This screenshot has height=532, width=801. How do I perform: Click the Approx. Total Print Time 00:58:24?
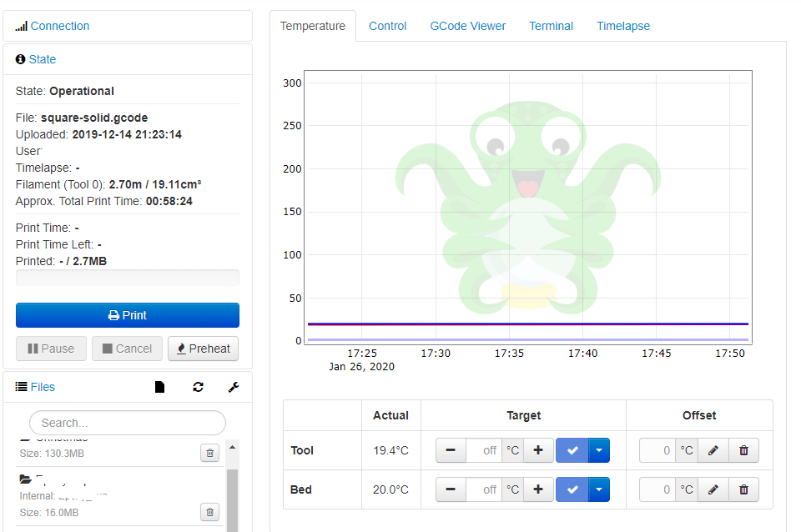coord(169,201)
